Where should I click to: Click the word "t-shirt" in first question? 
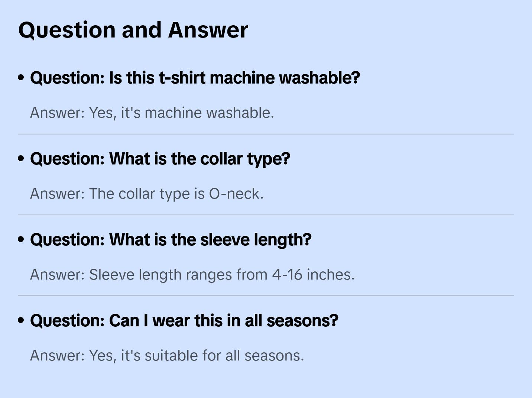182,78
